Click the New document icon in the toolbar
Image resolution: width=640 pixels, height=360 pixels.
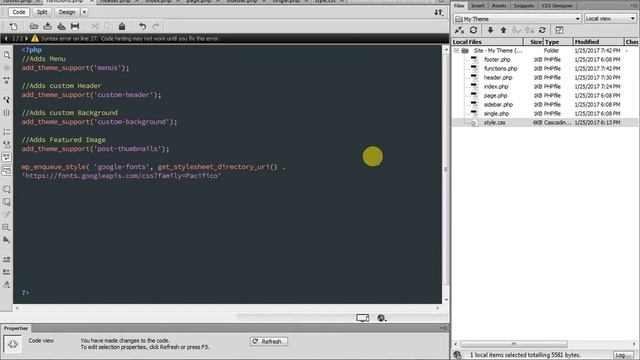point(13,27)
